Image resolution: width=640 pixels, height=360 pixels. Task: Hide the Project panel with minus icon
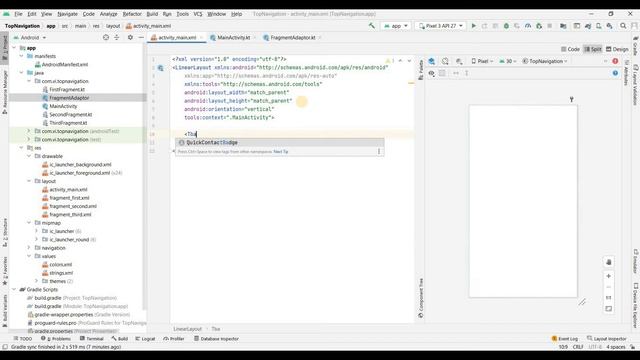(141, 38)
